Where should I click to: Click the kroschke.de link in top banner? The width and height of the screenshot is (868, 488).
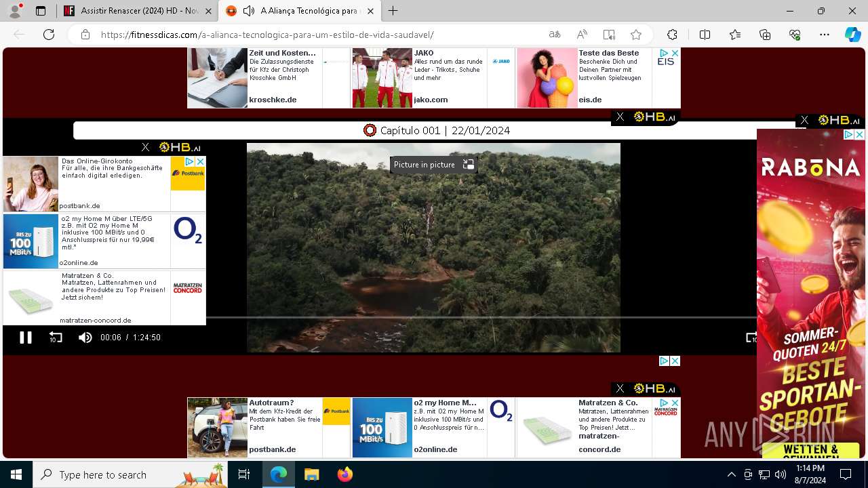pos(273,100)
